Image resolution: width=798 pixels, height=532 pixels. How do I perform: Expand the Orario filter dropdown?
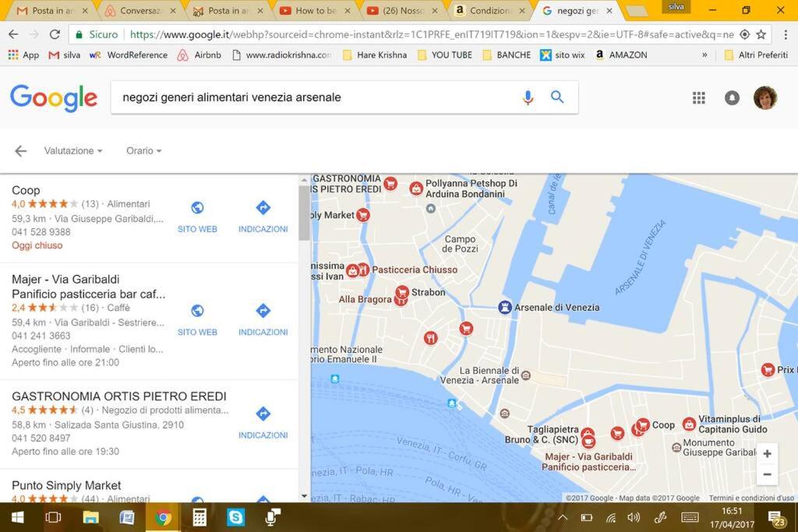pyautogui.click(x=144, y=150)
